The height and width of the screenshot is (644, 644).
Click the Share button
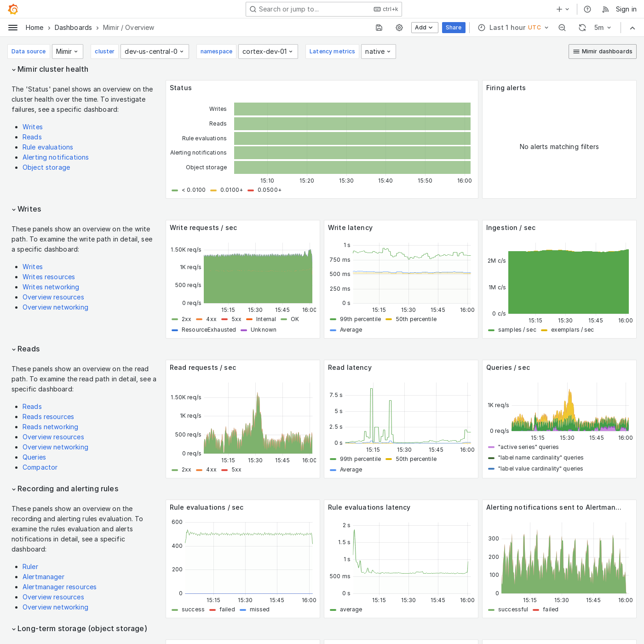(x=454, y=28)
